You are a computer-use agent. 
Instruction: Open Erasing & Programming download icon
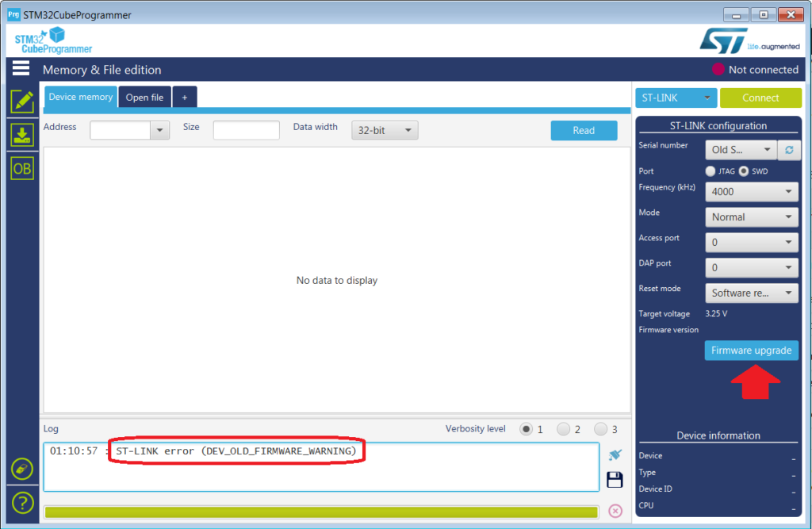click(x=22, y=136)
